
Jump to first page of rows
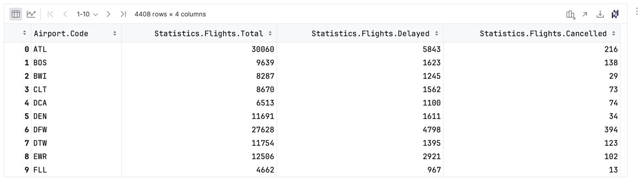[x=50, y=14]
